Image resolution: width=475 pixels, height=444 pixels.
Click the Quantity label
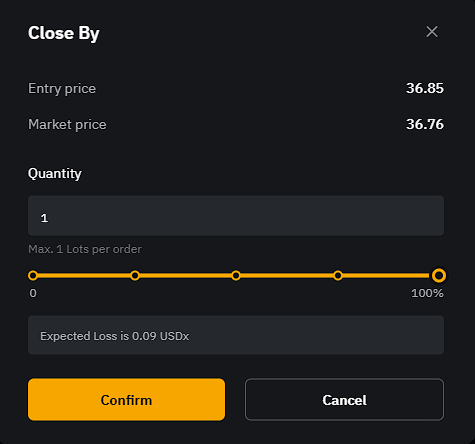point(55,174)
